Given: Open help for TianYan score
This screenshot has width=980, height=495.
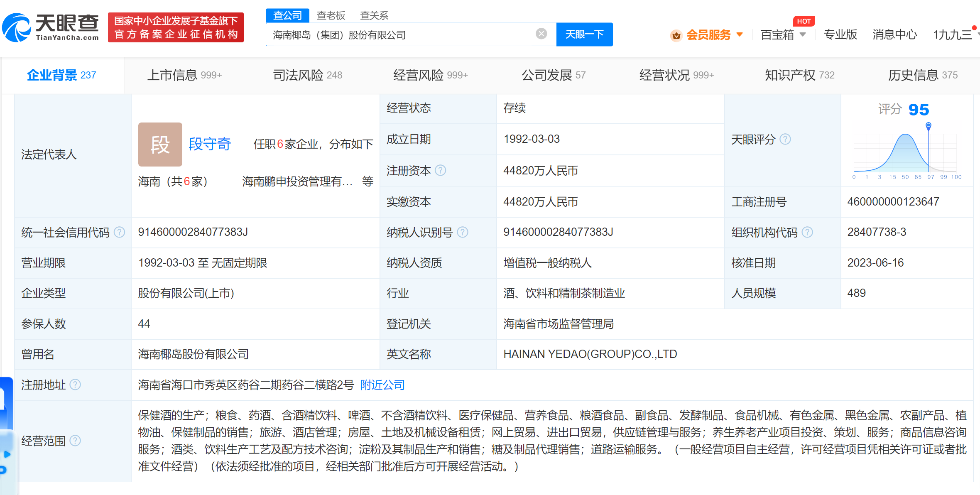Looking at the screenshot, I should pyautogui.click(x=785, y=139).
